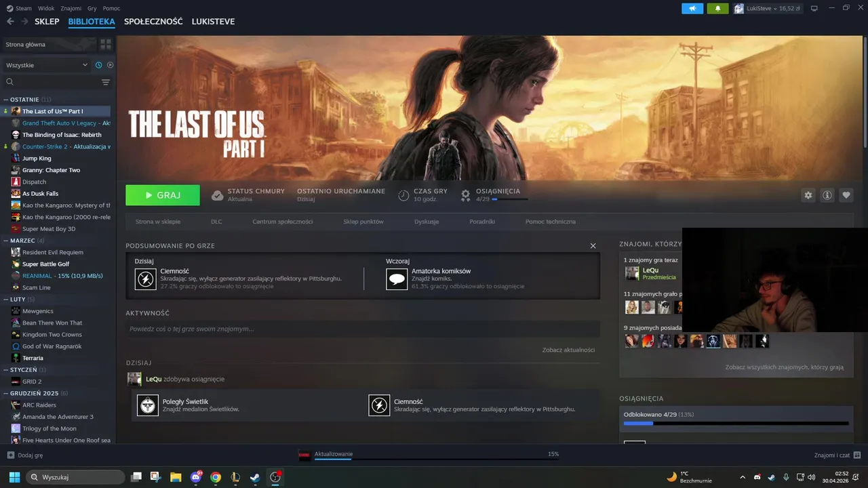Viewport: 868px width, 488px height.
Task: Open the LukiSteve account dropdown
Action: click(x=767, y=8)
